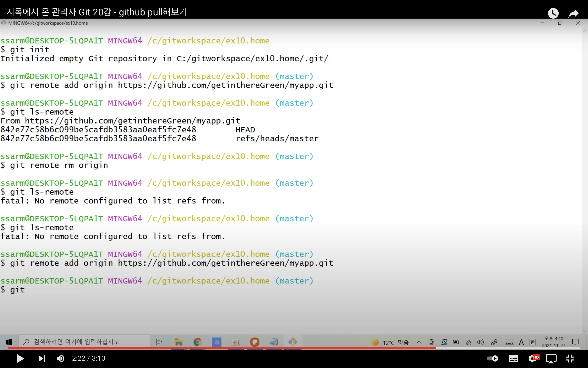The width and height of the screenshot is (588, 368).
Task: Click the 'git init' command line
Action: (25, 50)
